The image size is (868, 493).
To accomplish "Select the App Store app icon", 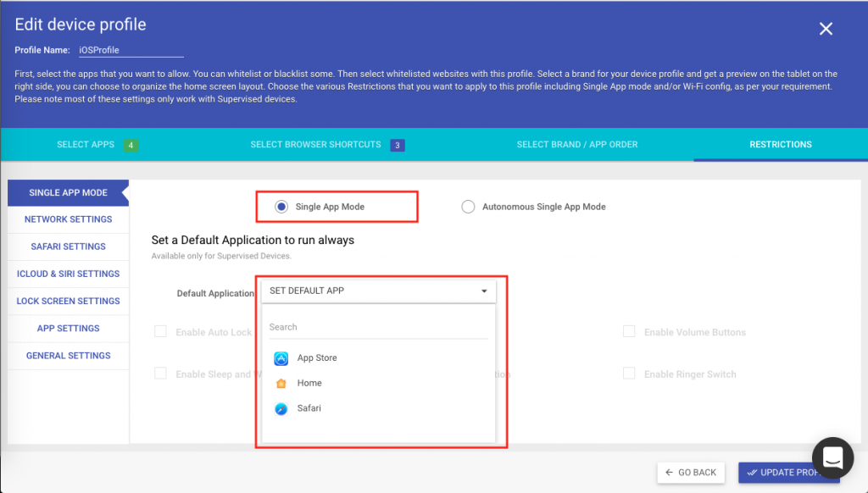I will (282, 358).
